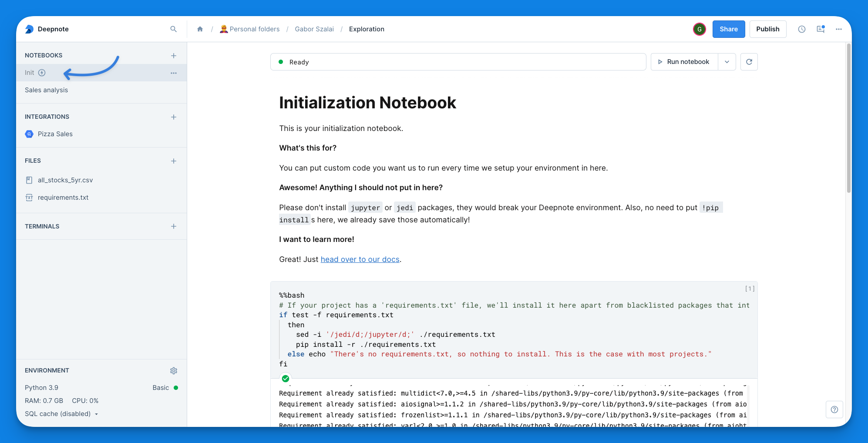
Task: Switch to the Sales analysis notebook
Action: pos(46,90)
